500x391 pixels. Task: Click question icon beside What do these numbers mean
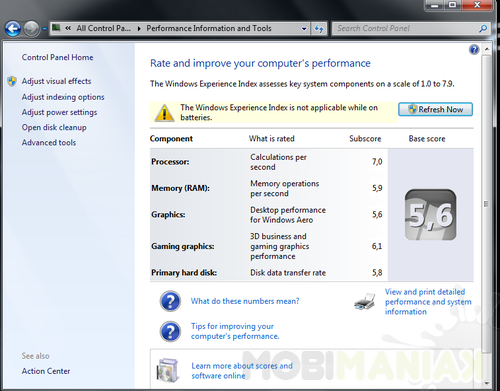[x=170, y=301]
